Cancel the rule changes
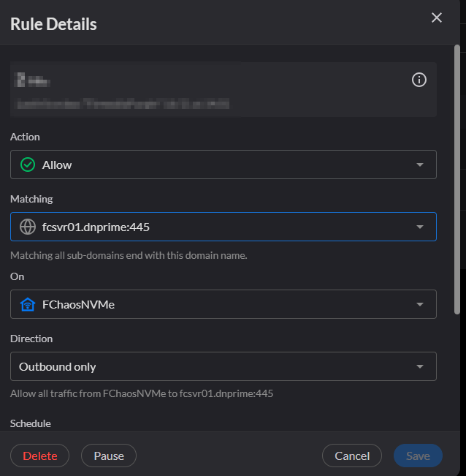The image size is (466, 476). click(352, 456)
